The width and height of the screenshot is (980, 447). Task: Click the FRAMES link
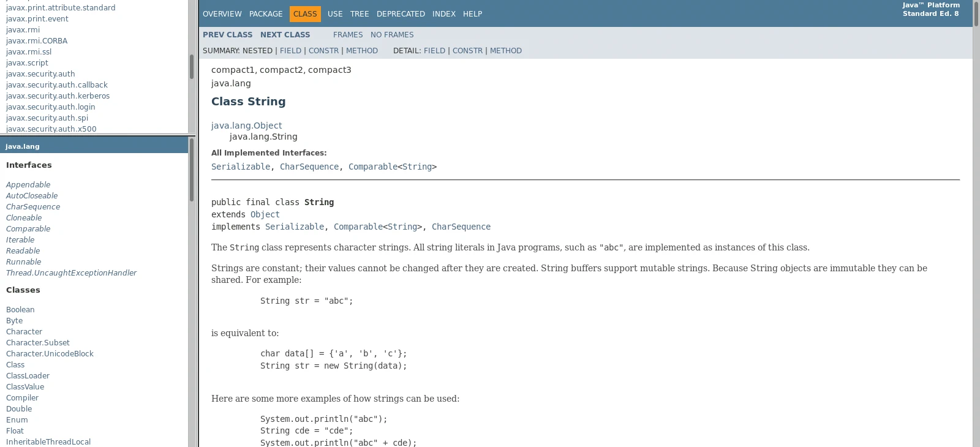pos(348,35)
